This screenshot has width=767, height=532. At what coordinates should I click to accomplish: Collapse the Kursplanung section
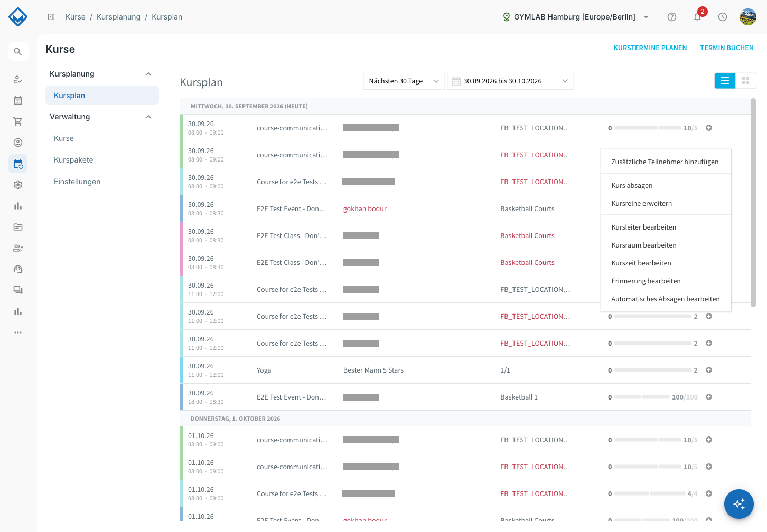click(148, 74)
